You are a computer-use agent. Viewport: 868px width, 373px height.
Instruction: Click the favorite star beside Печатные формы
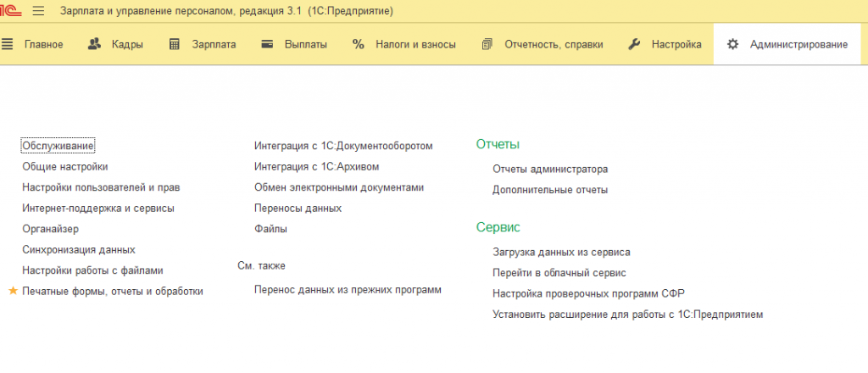point(14,291)
